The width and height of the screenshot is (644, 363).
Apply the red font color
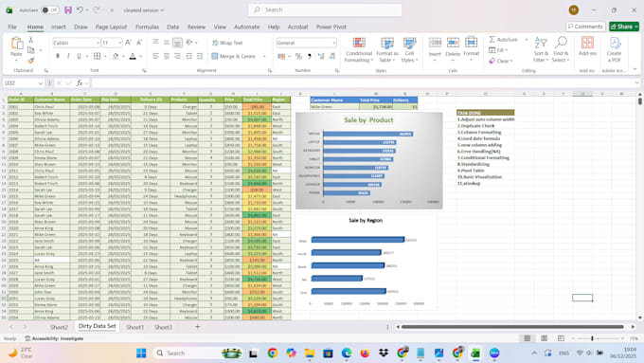click(x=133, y=56)
